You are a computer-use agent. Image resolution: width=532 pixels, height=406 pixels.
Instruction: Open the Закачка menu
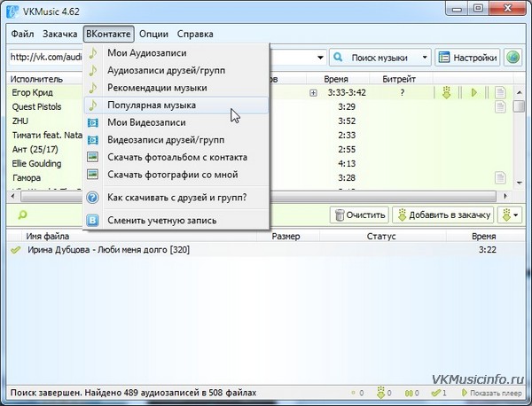[x=59, y=34]
